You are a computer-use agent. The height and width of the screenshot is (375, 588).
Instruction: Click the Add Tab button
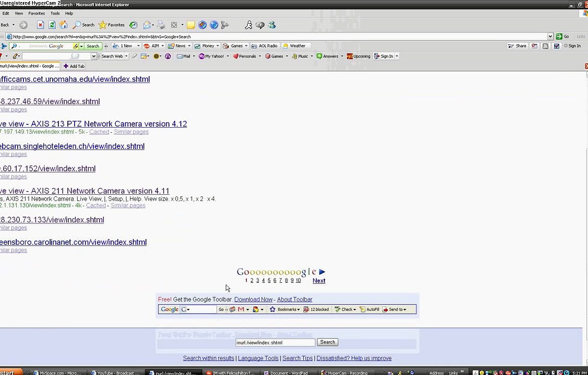(74, 66)
